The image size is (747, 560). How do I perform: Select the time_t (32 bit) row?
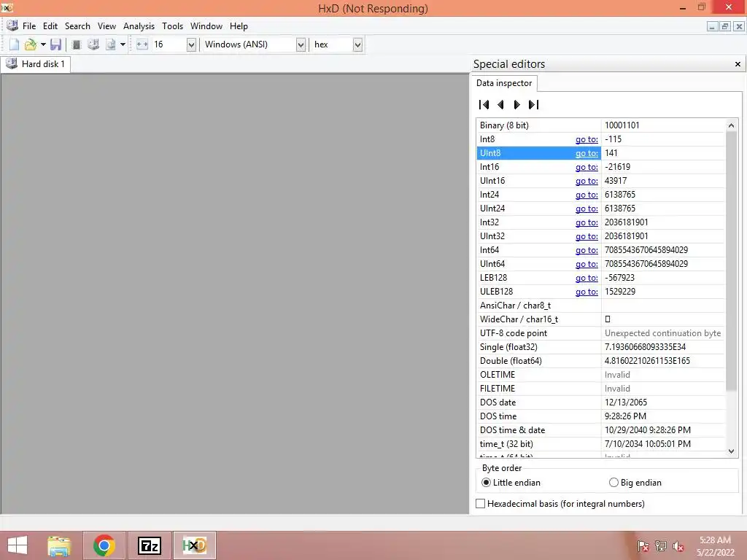pyautogui.click(x=601, y=444)
